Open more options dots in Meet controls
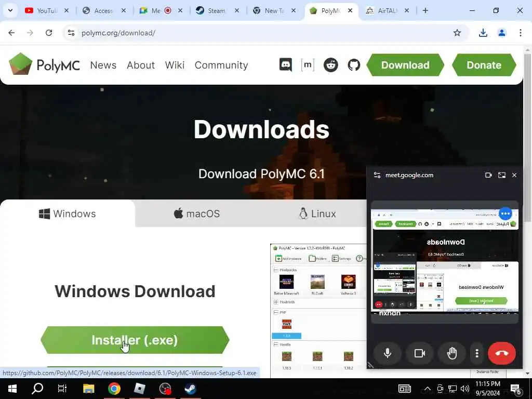This screenshot has width=532, height=399. 477,353
